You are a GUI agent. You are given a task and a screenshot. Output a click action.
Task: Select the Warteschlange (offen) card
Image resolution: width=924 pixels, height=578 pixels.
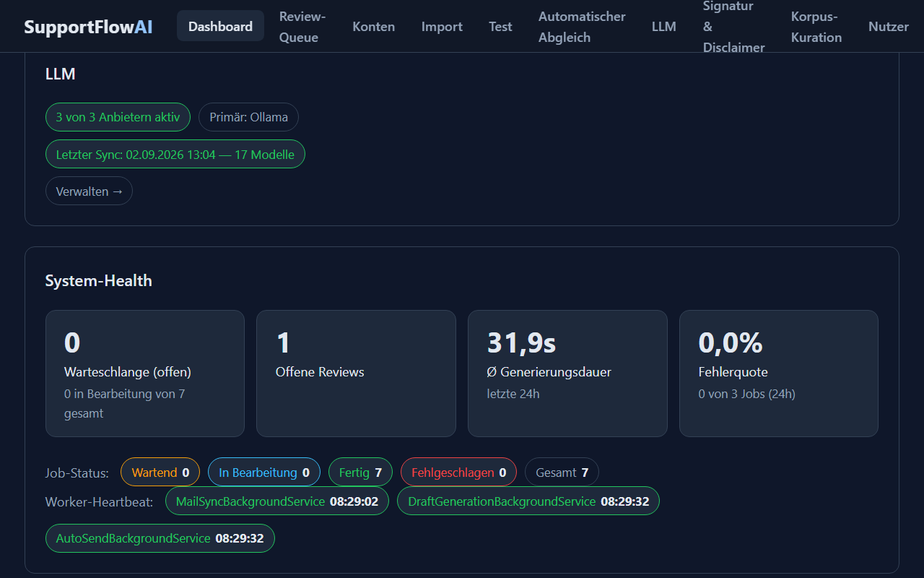[145, 374]
